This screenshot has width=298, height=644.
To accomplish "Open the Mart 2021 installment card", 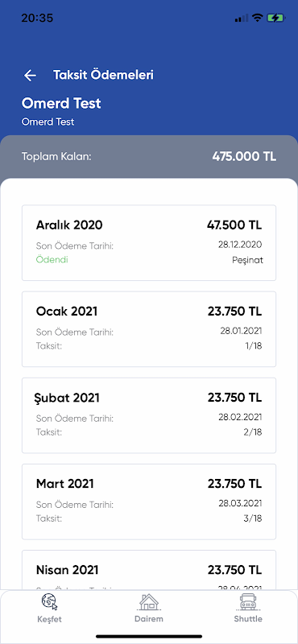I will pos(149,502).
